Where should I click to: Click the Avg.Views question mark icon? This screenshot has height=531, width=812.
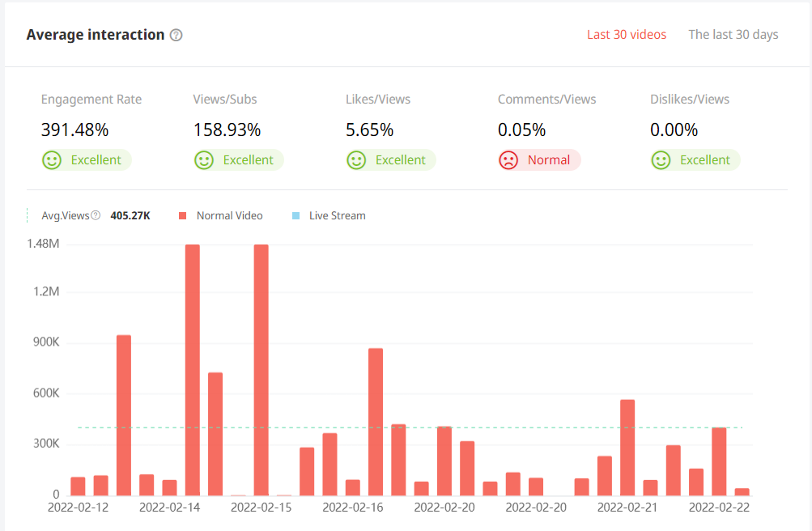pos(96,215)
